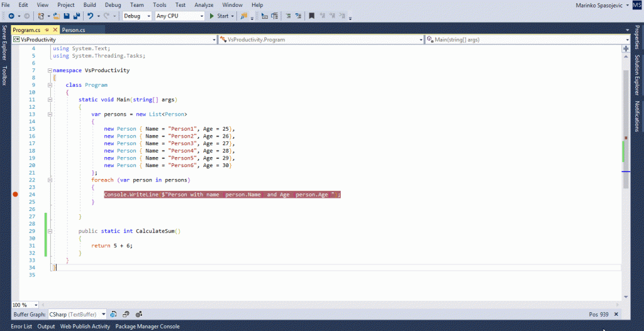Click the Open File folder icon

click(57, 16)
